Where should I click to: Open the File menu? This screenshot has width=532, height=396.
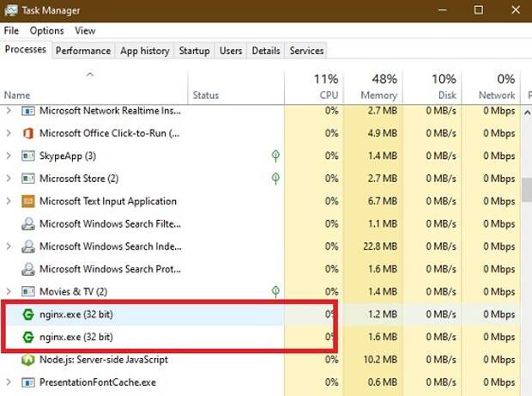click(x=11, y=31)
